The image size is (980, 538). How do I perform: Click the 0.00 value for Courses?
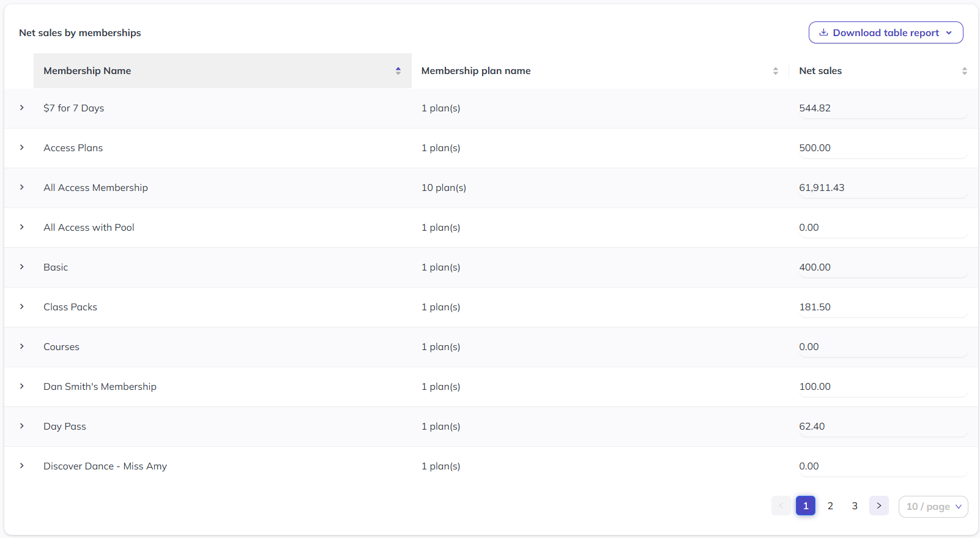point(809,346)
